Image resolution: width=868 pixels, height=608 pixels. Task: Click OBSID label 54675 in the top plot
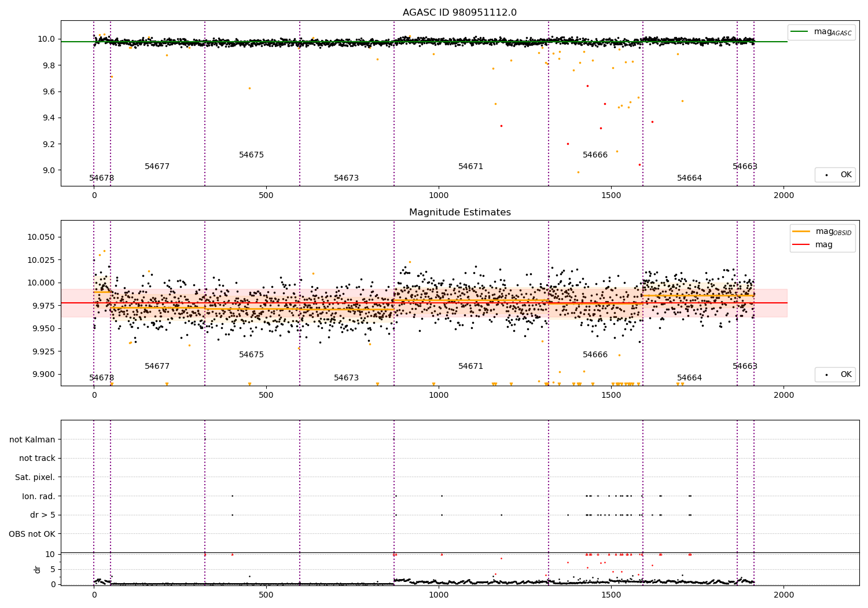click(252, 155)
